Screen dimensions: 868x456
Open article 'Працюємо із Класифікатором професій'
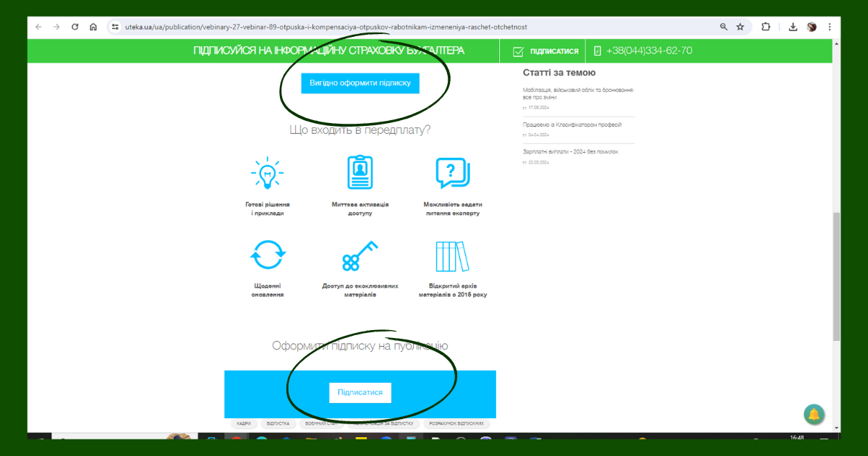tap(572, 125)
